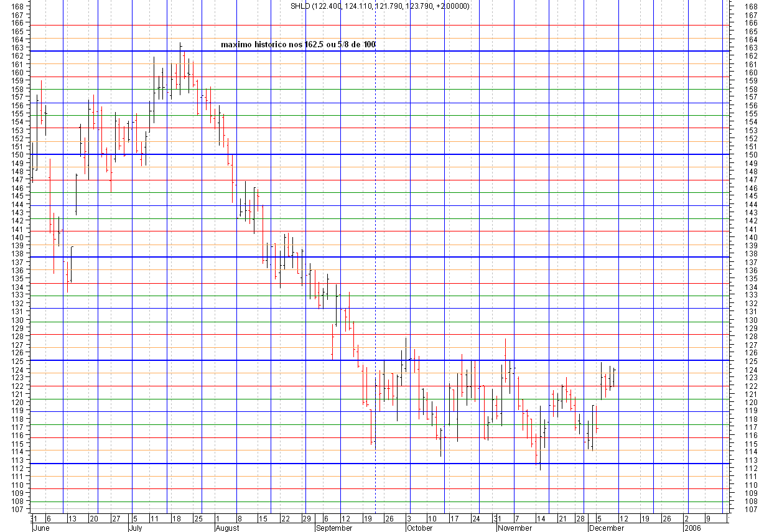Click the June month label

(x=40, y=528)
